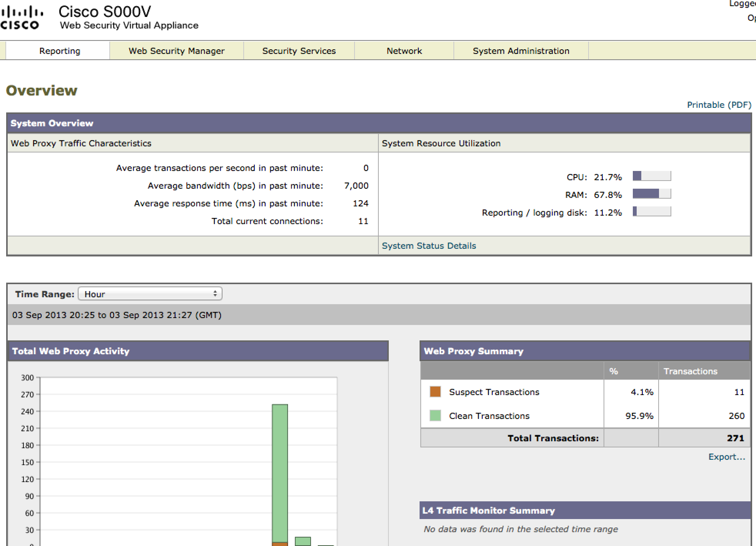Click the CPU utilization bar
The width and height of the screenshot is (756, 546).
coord(652,176)
